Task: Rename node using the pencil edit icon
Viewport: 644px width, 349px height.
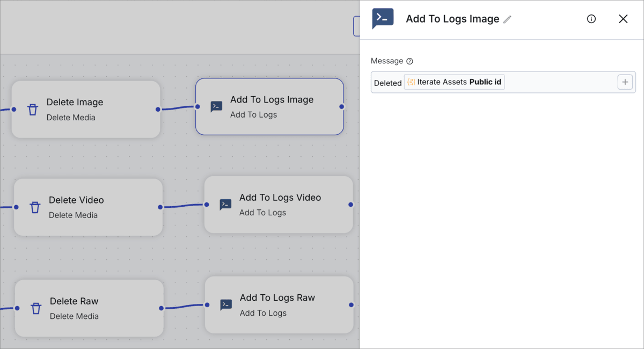Action: coord(507,19)
